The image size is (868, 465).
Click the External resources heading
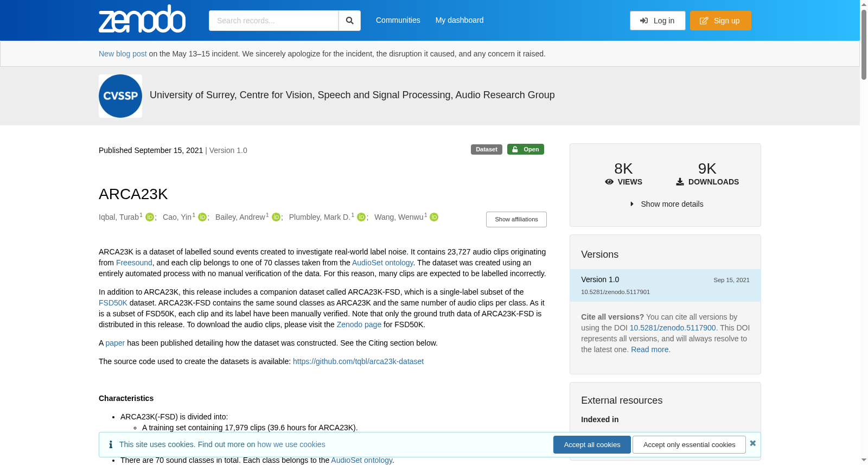(622, 400)
